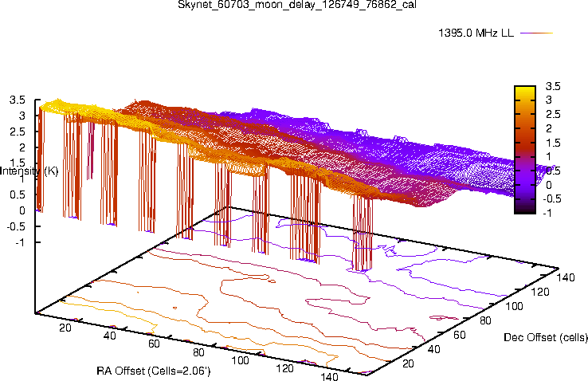Click the color bar label -0.5
The image size is (588, 381).
coord(552,198)
